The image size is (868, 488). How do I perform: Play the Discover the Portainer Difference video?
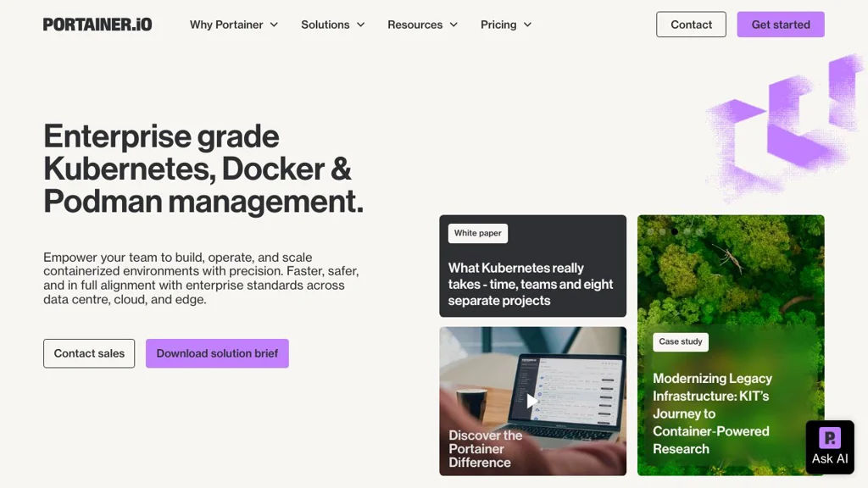click(x=531, y=401)
